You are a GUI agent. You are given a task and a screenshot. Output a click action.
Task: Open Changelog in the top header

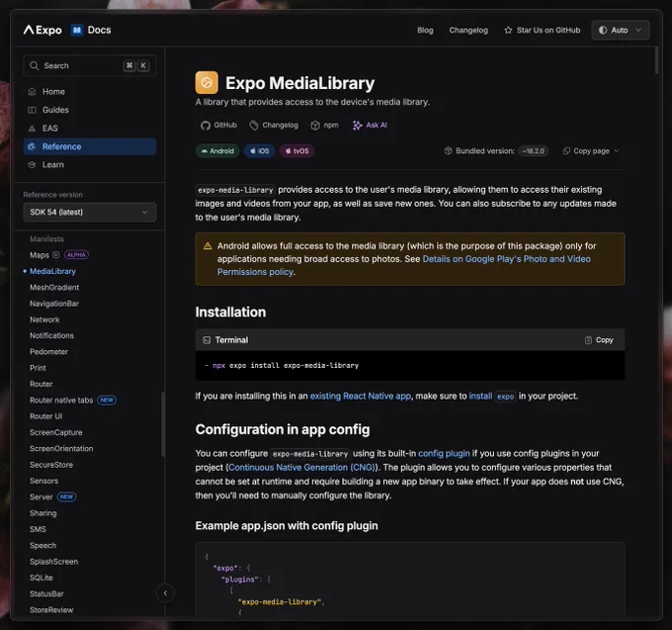[x=468, y=30]
